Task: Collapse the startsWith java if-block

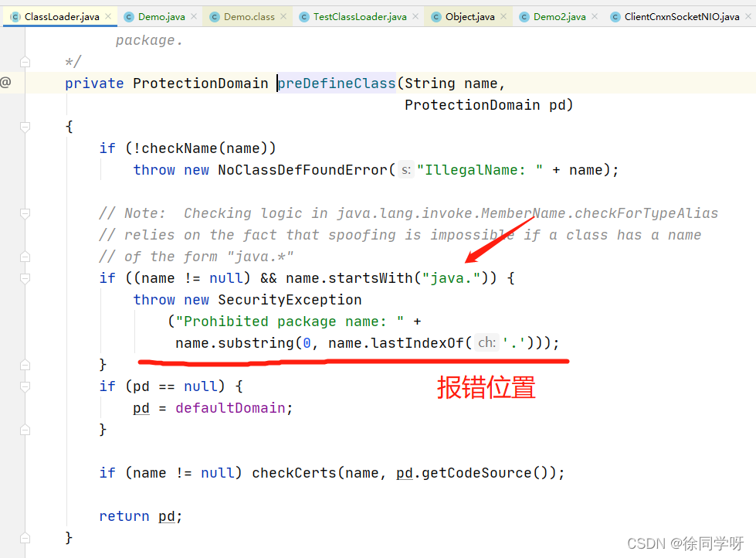Action: (25, 278)
